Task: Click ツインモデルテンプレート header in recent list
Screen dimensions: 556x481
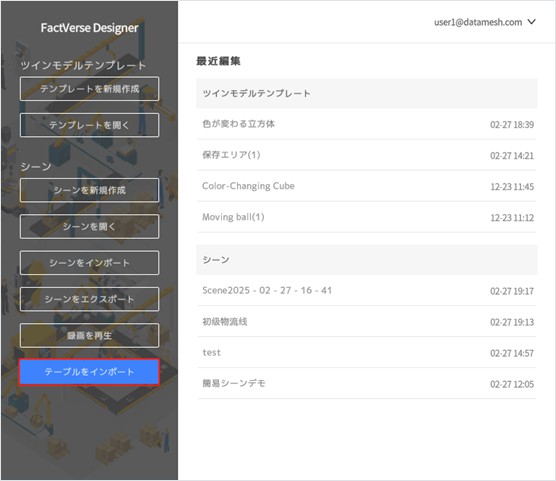Action: pyautogui.click(x=367, y=93)
